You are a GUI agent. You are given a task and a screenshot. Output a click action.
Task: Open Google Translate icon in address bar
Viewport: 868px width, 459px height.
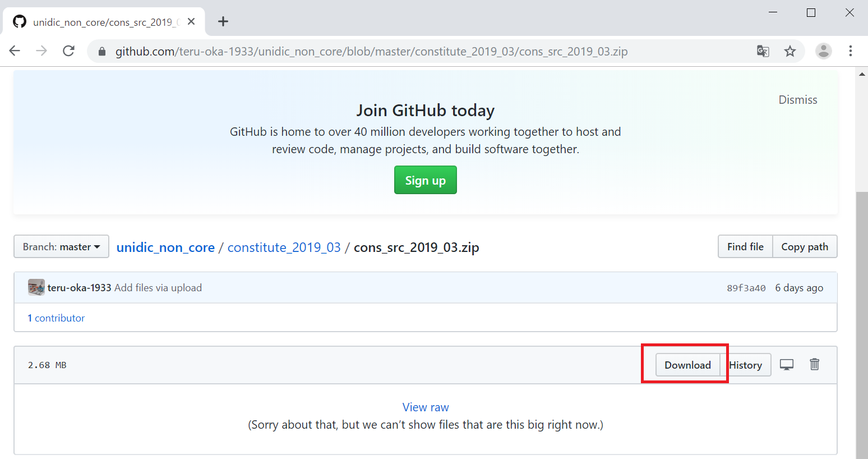pyautogui.click(x=763, y=51)
